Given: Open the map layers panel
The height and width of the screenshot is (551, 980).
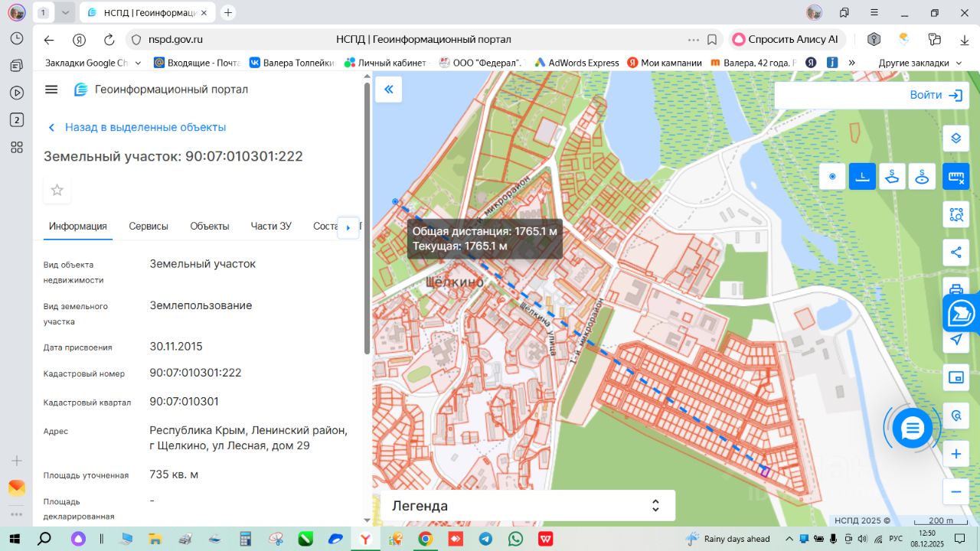Looking at the screenshot, I should click(955, 138).
